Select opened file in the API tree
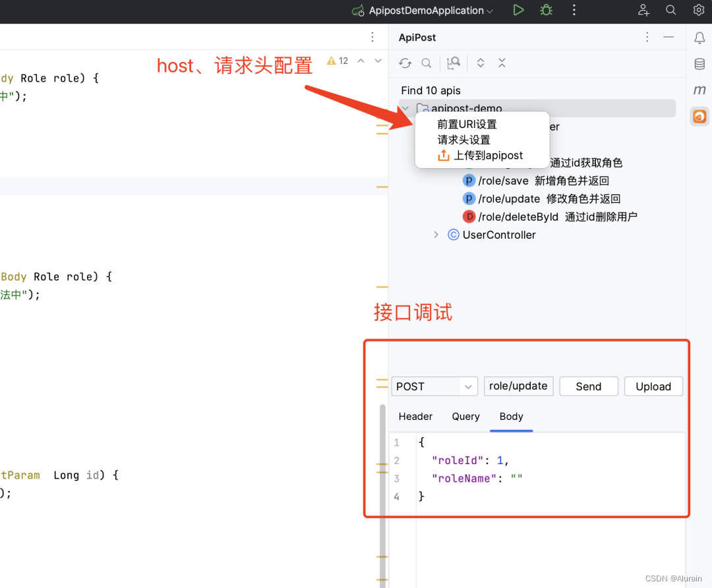 click(453, 63)
